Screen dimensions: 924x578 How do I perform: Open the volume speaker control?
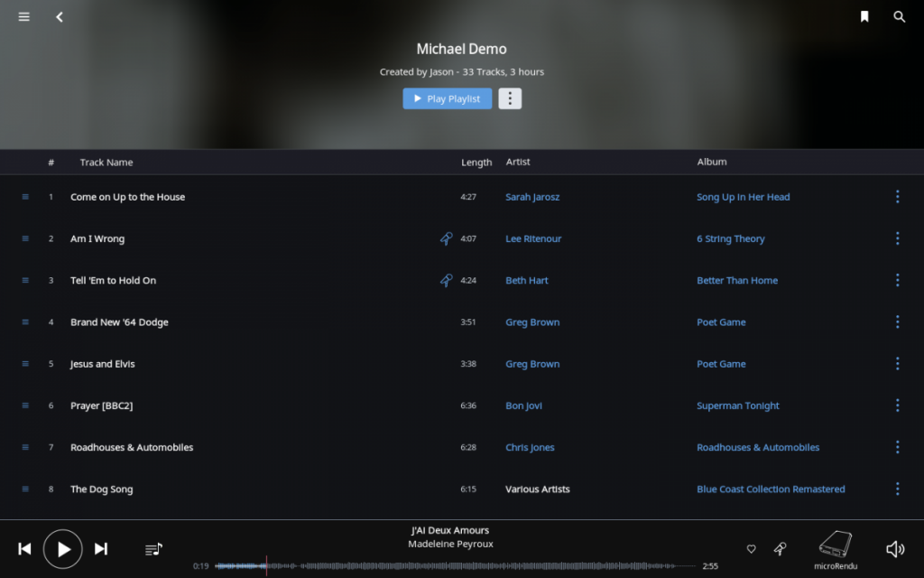(x=895, y=549)
